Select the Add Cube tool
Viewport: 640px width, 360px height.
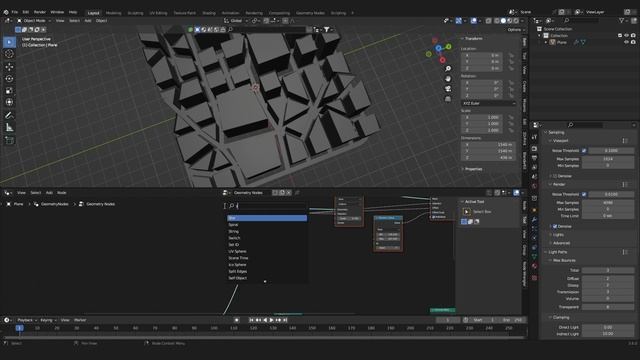point(9,140)
